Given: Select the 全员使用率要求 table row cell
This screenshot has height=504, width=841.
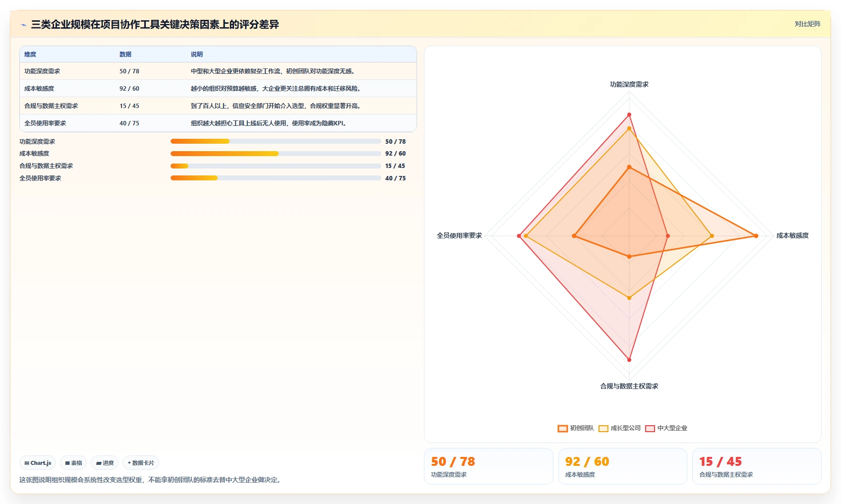Looking at the screenshot, I should [45, 123].
